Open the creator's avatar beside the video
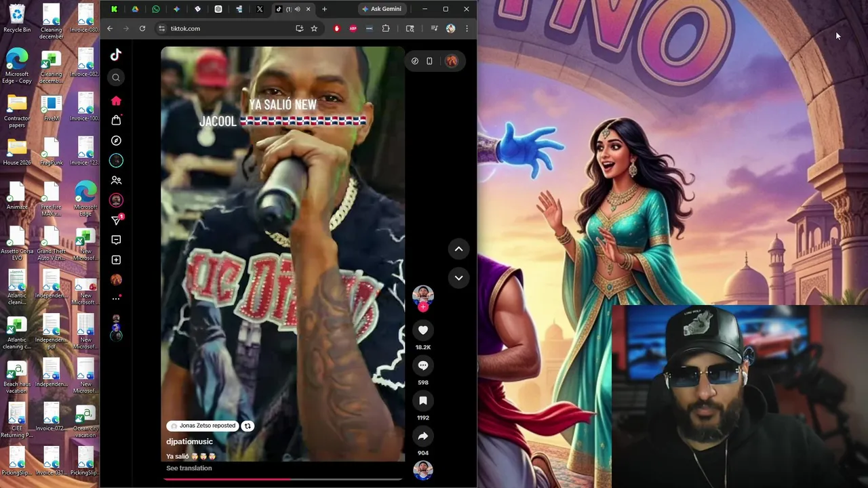Viewport: 868px width, 488px height. [x=423, y=293]
